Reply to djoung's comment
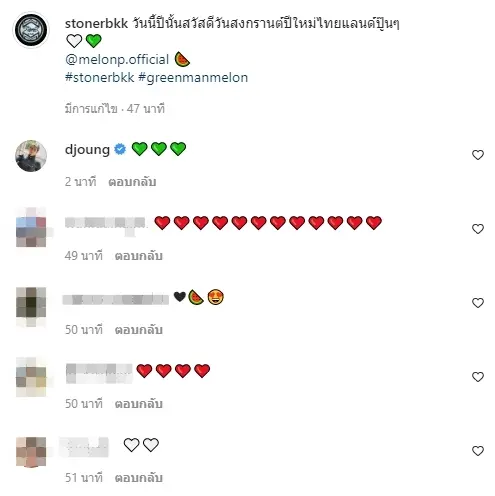The width and height of the screenshot is (495, 496). [132, 182]
